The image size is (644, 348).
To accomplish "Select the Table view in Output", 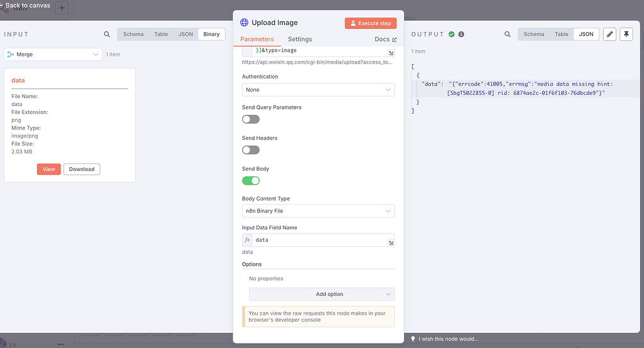I will point(562,35).
